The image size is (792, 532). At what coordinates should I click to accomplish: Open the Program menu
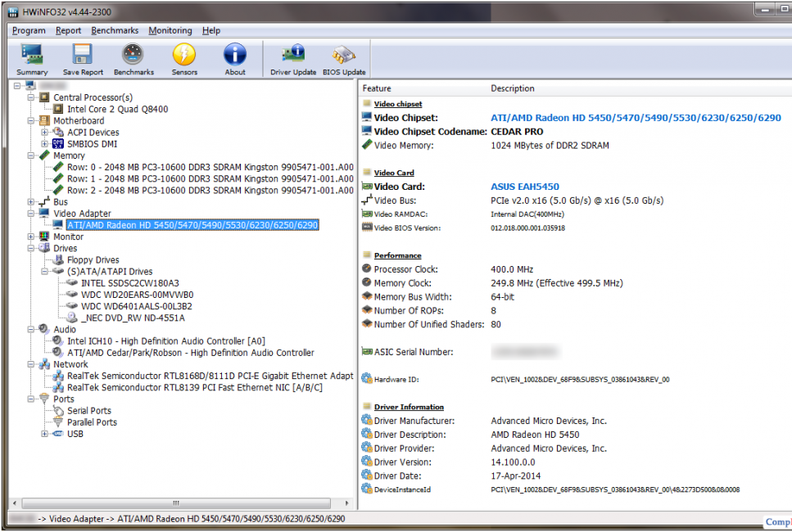pos(29,30)
